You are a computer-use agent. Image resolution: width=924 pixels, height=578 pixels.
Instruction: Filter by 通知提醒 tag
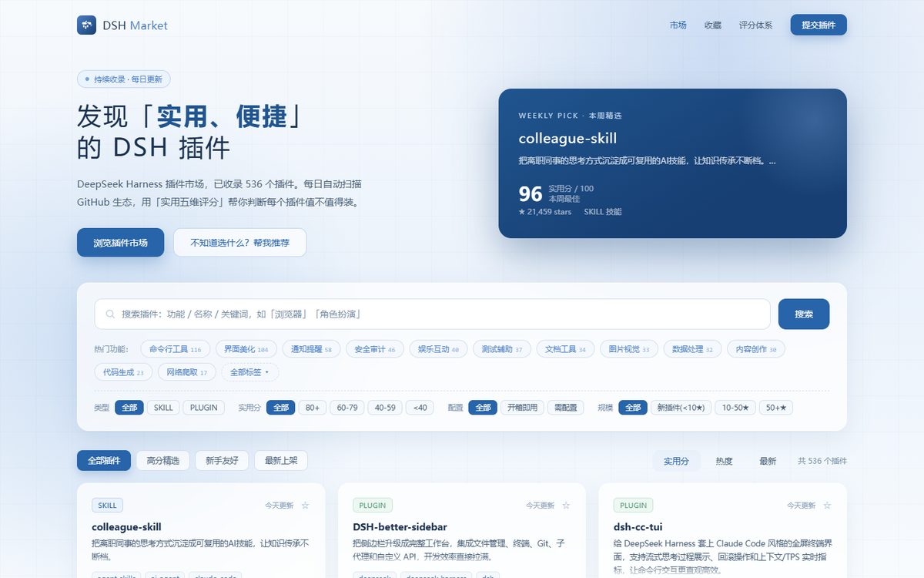311,349
